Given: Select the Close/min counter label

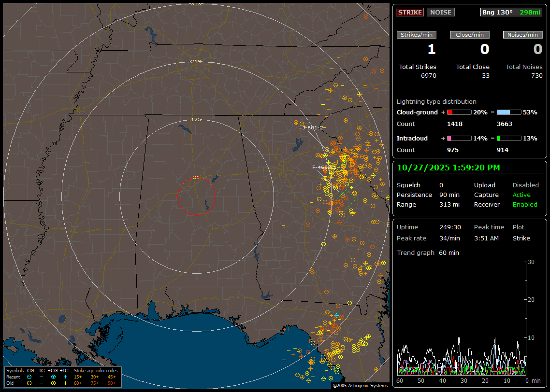Looking at the screenshot, I should [x=470, y=35].
